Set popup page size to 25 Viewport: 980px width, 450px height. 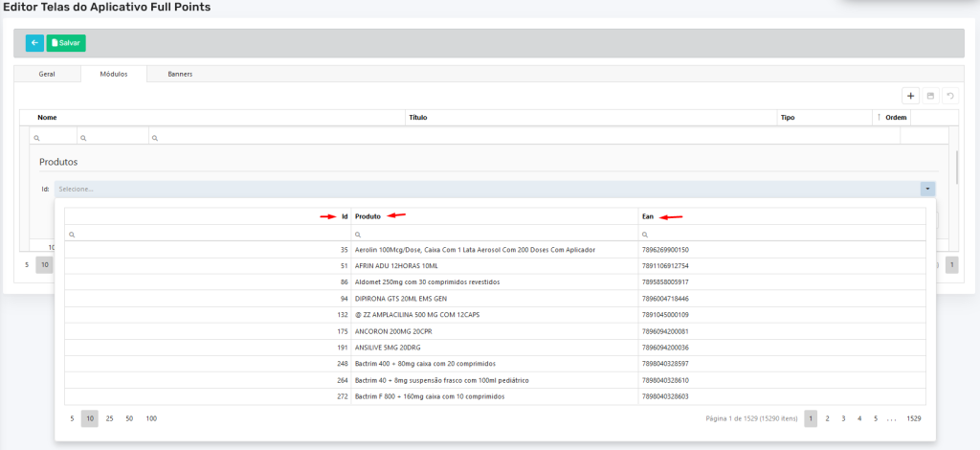click(109, 418)
